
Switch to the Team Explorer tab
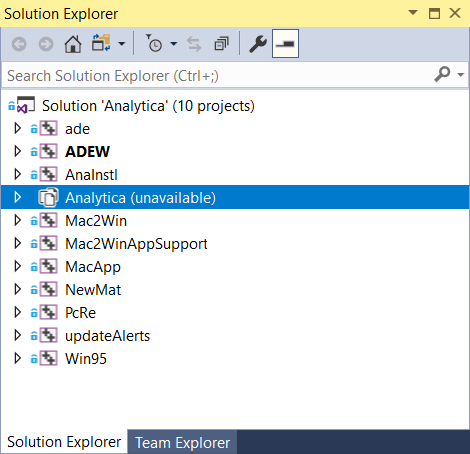tap(183, 443)
